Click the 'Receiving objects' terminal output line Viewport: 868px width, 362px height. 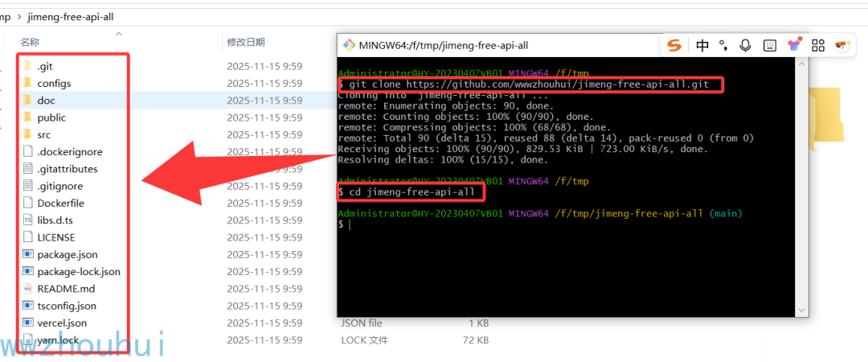pos(522,149)
